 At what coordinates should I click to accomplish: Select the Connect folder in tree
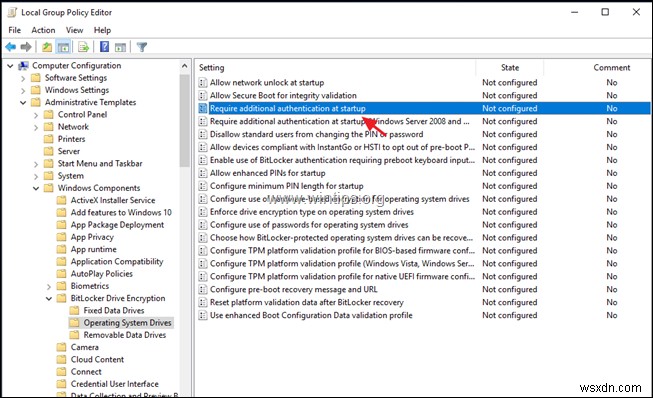86,371
